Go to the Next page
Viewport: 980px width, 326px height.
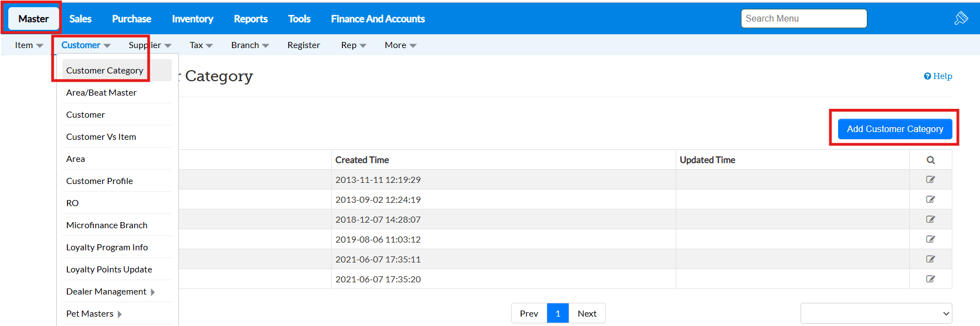(586, 313)
